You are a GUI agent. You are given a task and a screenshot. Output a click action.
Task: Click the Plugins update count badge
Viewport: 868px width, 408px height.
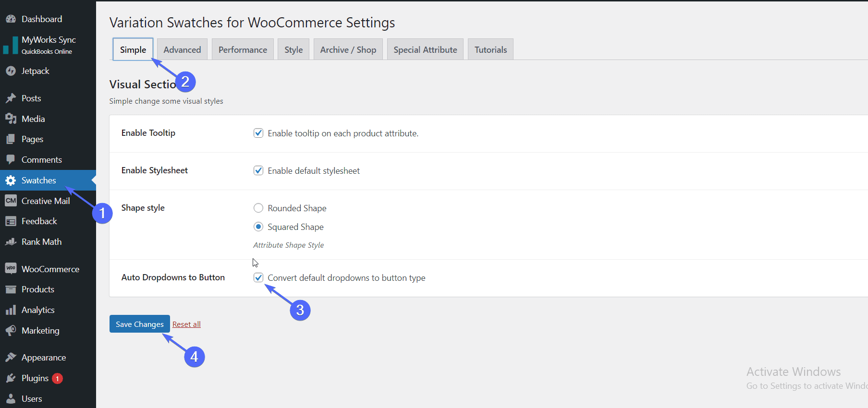click(x=57, y=379)
